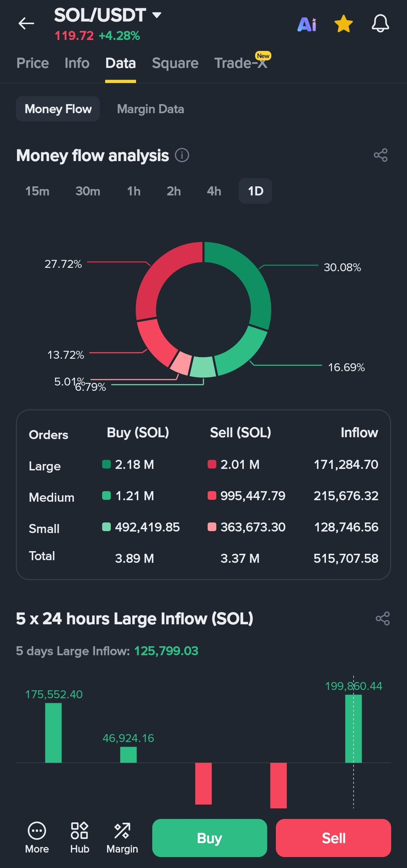407x868 pixels.
Task: Share the Money flow analysis chart
Action: pyautogui.click(x=381, y=155)
